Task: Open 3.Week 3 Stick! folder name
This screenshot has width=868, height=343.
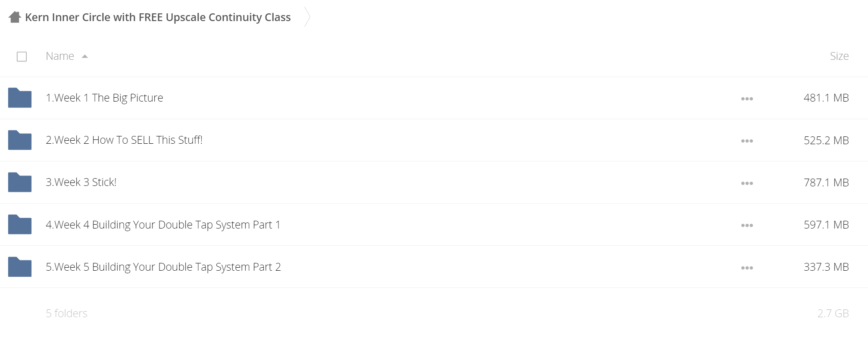Action: (81, 182)
